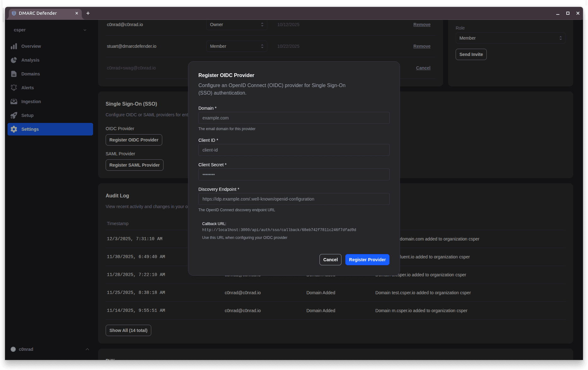Click the Setup rocket icon
588x370 pixels.
[14, 115]
